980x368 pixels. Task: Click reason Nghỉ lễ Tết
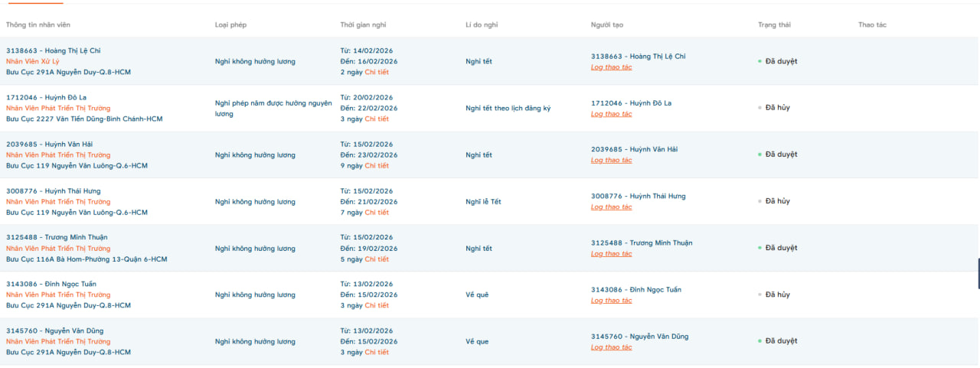(x=483, y=202)
